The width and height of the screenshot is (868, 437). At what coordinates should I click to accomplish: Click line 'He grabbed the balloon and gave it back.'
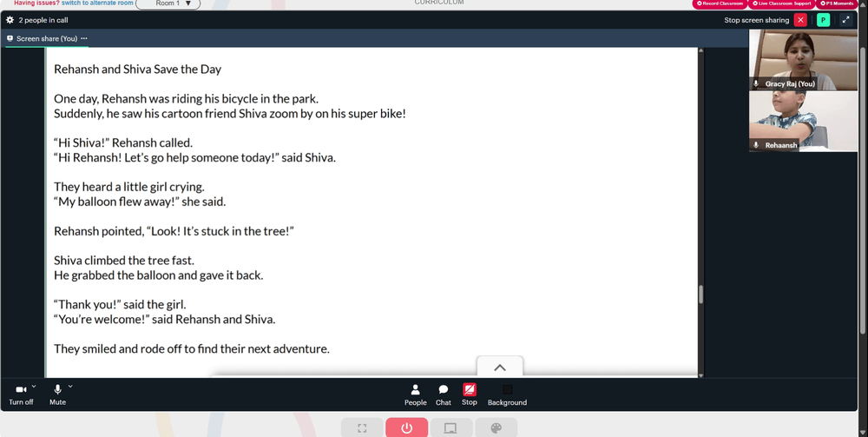[x=158, y=275]
